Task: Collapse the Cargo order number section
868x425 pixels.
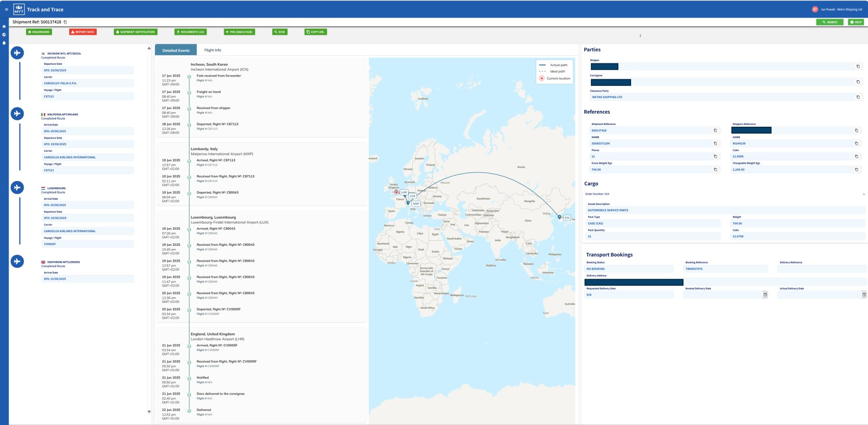Action: click(x=863, y=194)
